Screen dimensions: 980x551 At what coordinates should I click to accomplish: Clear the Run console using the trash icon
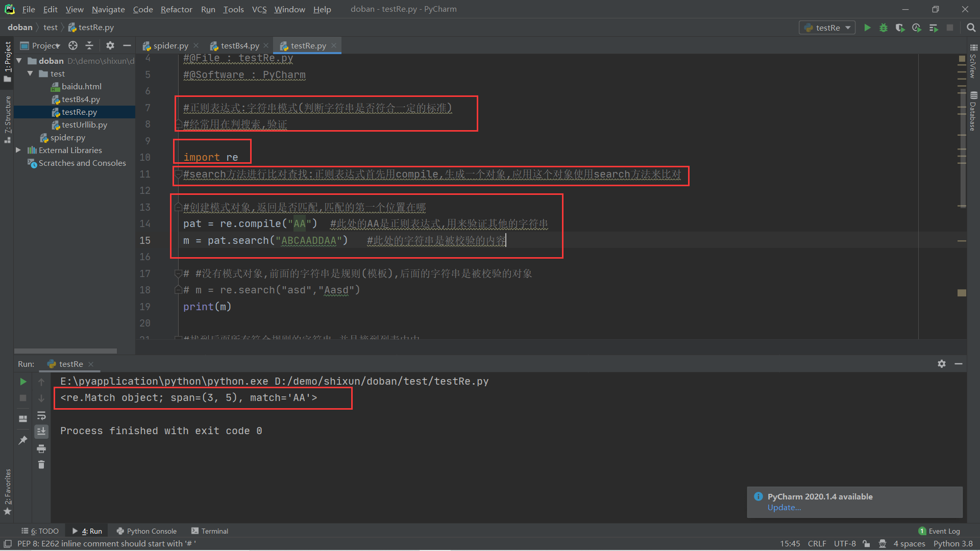[x=41, y=465]
